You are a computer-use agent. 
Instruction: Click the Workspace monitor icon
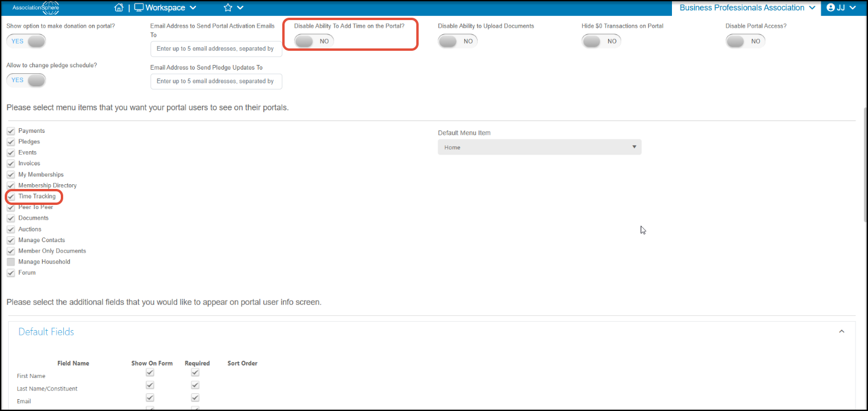point(139,8)
